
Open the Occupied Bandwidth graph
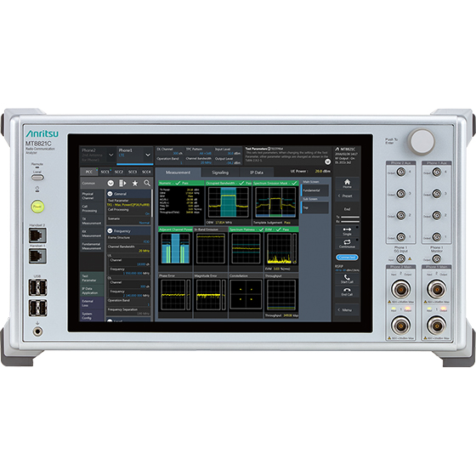(x=229, y=203)
